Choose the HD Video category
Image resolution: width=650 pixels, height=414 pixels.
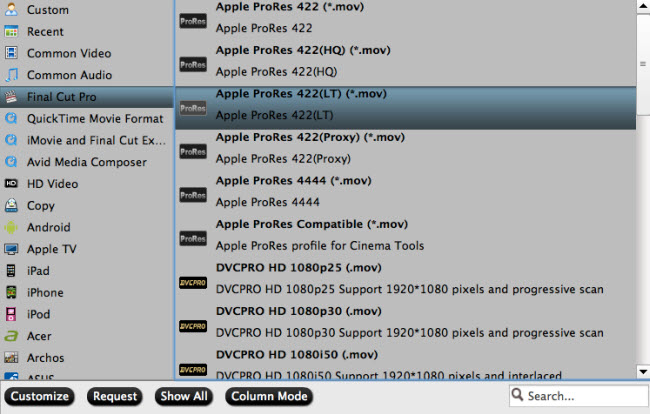point(87,184)
